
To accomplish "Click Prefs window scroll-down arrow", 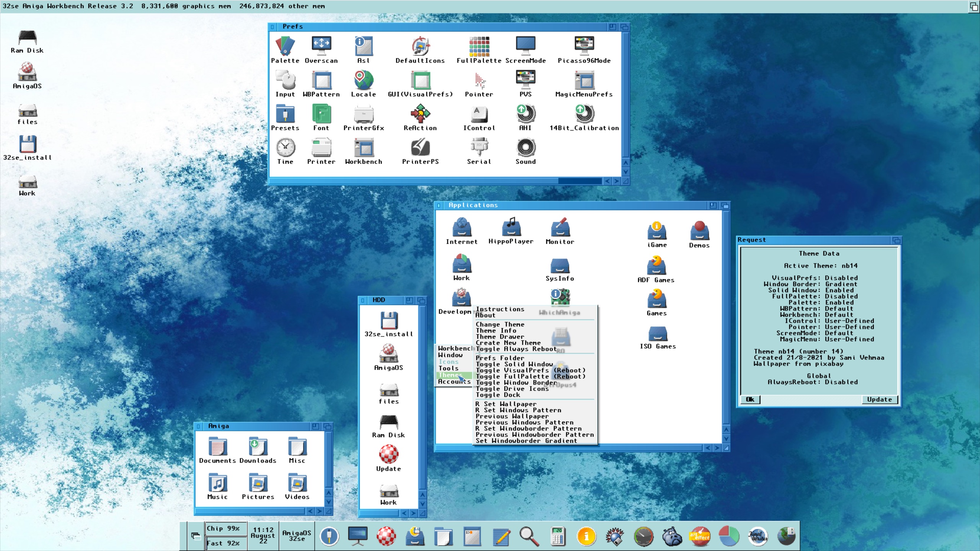I will coord(626,172).
